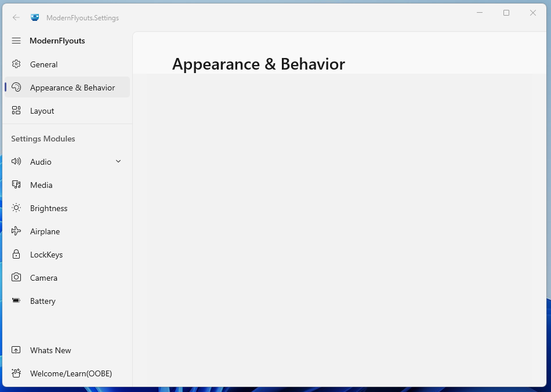Click the General gear icon
Screen dimensions: 551x392
point(16,64)
